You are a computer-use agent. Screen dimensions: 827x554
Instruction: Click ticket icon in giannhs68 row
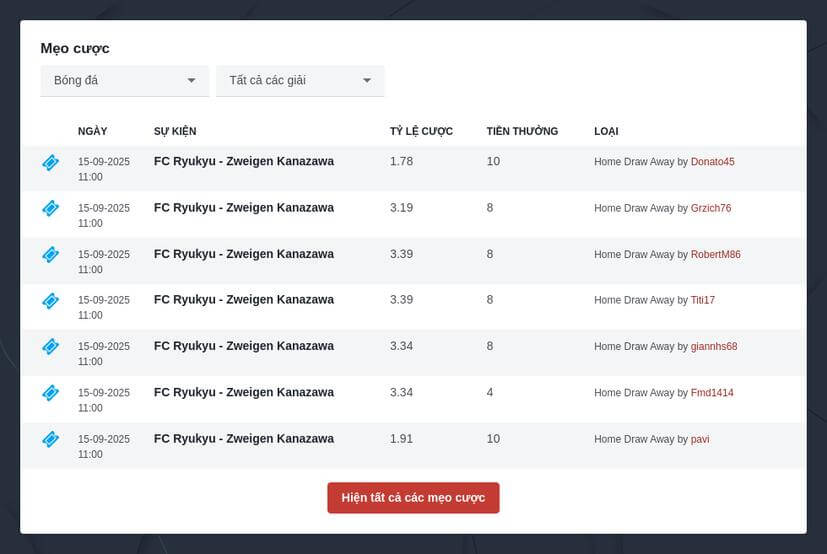point(51,347)
